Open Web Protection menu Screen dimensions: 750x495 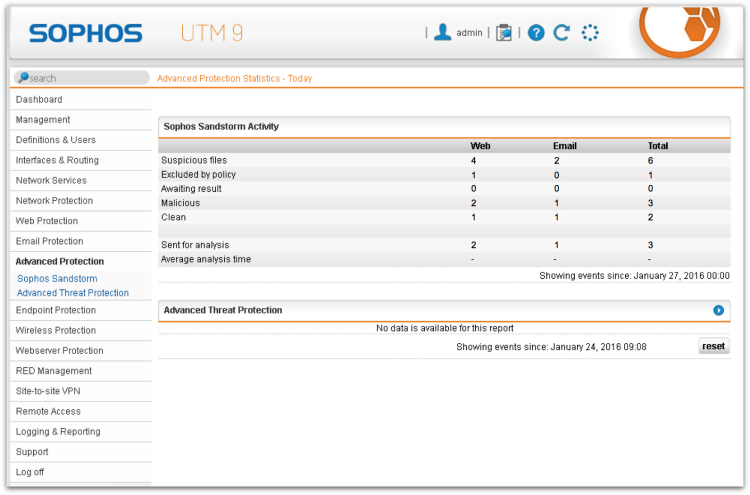tap(80, 221)
